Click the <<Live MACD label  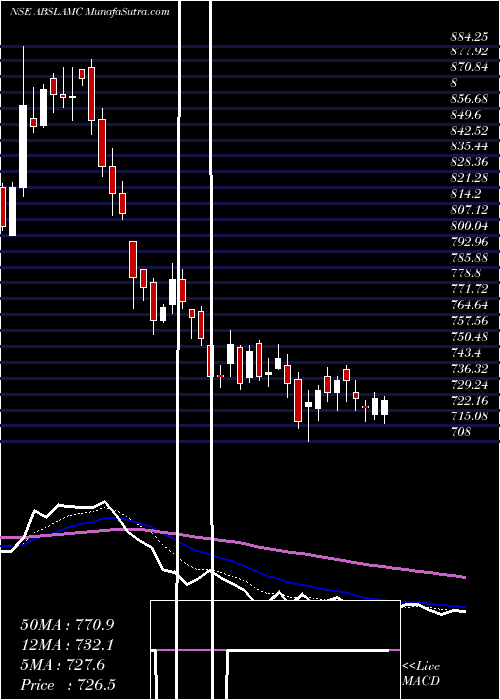click(421, 674)
